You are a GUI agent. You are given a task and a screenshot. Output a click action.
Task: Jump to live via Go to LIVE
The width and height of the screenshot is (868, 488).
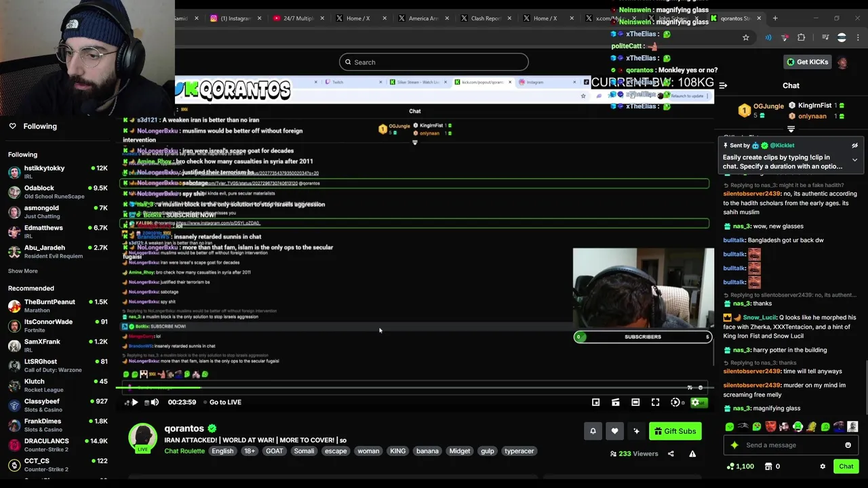point(225,402)
